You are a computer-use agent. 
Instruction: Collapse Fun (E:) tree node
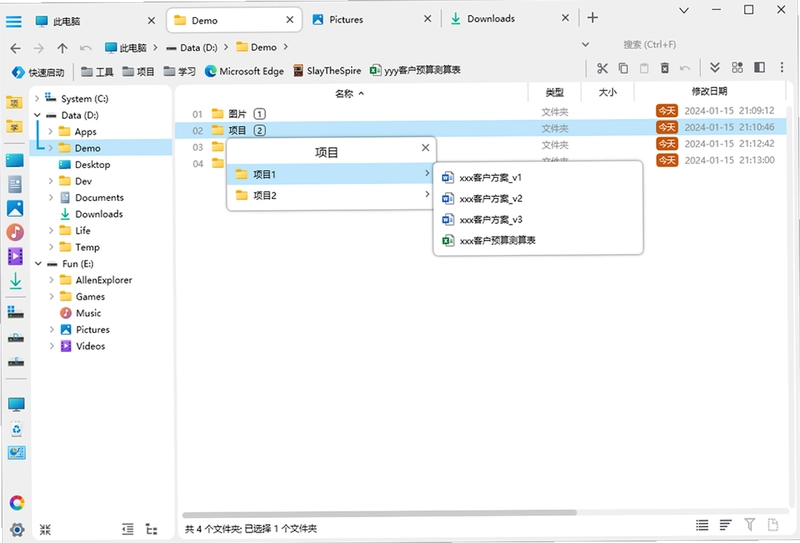38,263
